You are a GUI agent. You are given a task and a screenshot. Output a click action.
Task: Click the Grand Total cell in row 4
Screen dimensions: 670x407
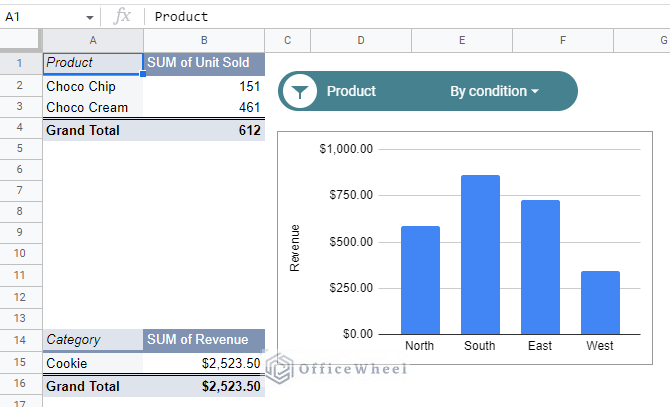93,130
